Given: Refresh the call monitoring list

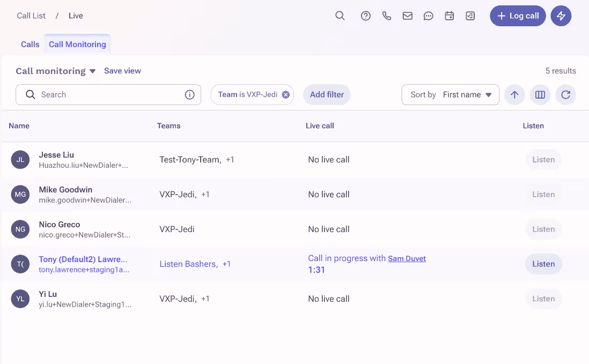Looking at the screenshot, I should [x=566, y=94].
